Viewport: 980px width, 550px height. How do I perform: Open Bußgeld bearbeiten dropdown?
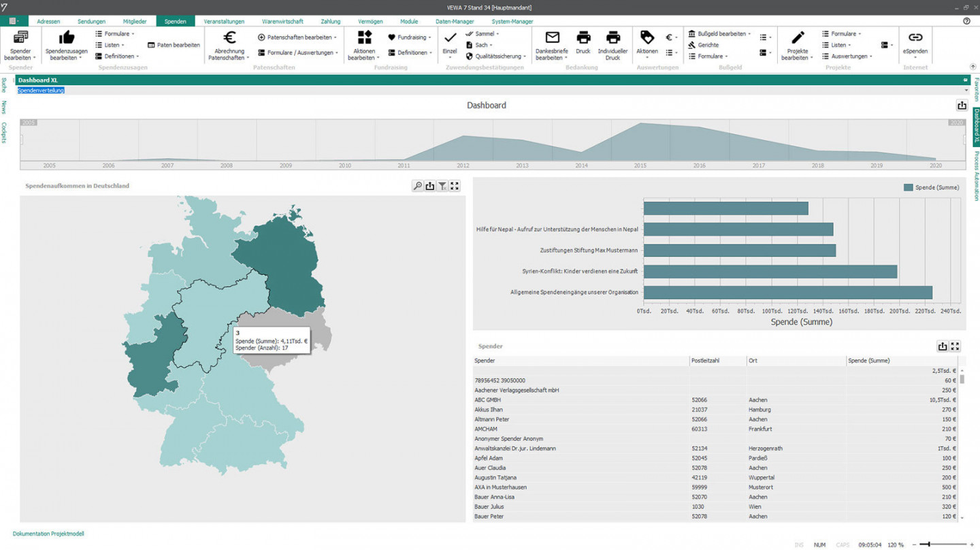(719, 33)
